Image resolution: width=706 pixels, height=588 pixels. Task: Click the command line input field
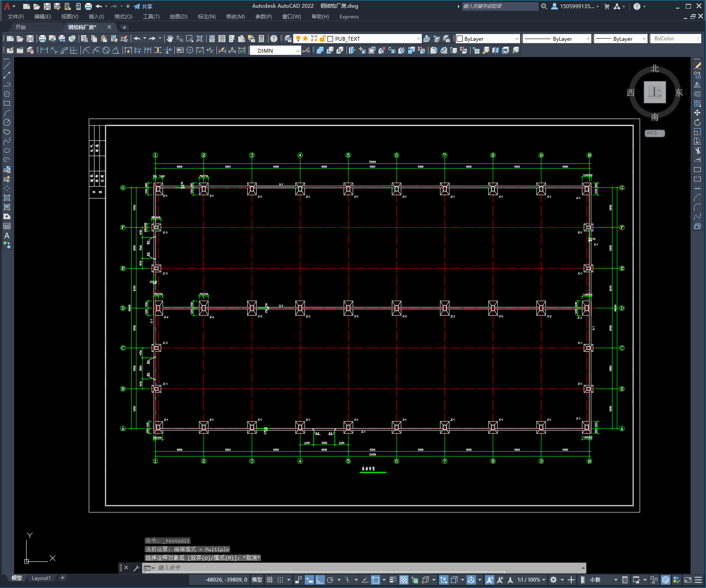coord(365,568)
